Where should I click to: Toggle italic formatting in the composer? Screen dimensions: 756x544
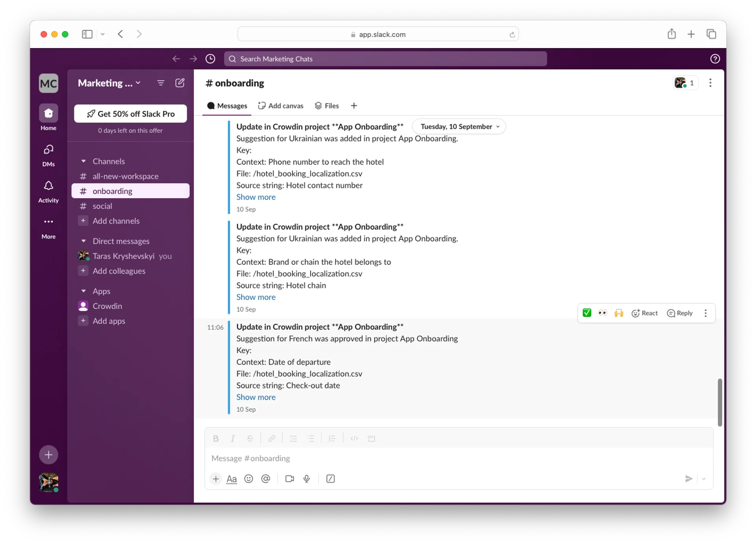point(233,438)
